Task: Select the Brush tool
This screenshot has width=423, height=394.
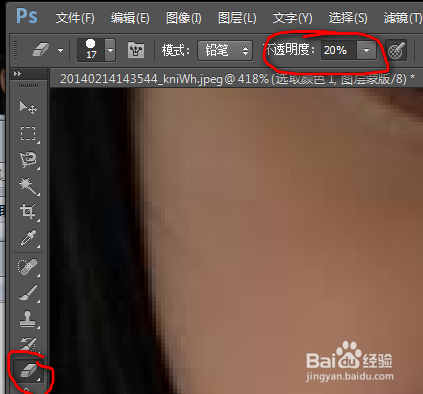Action: (28, 293)
